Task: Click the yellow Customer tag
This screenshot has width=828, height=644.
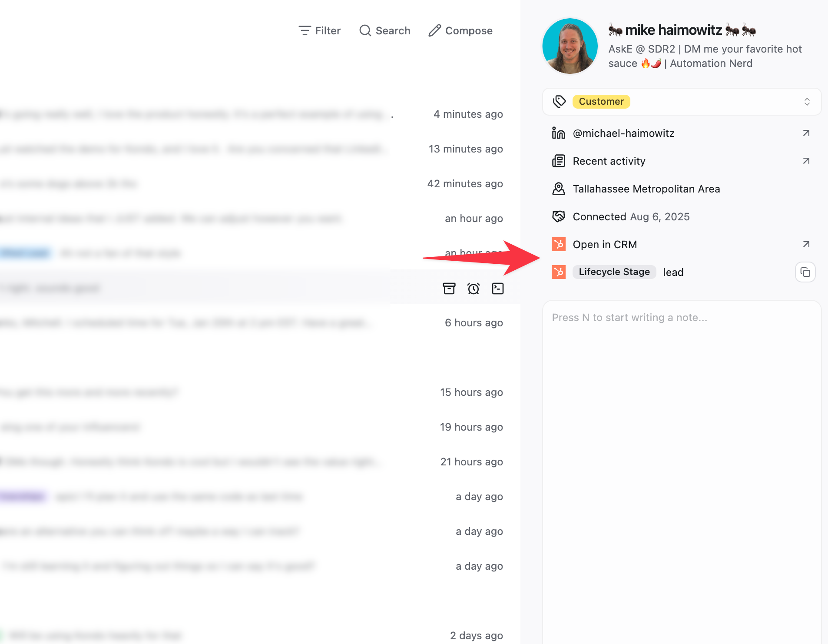Action: (x=601, y=101)
